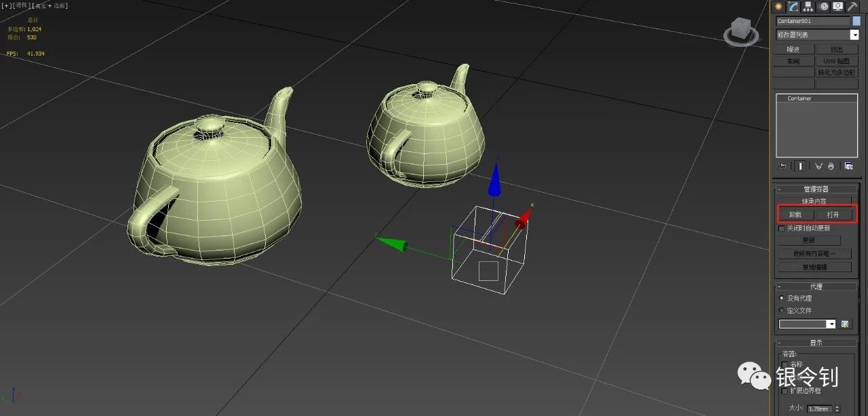Collapse the 代理 rollout

click(816, 286)
